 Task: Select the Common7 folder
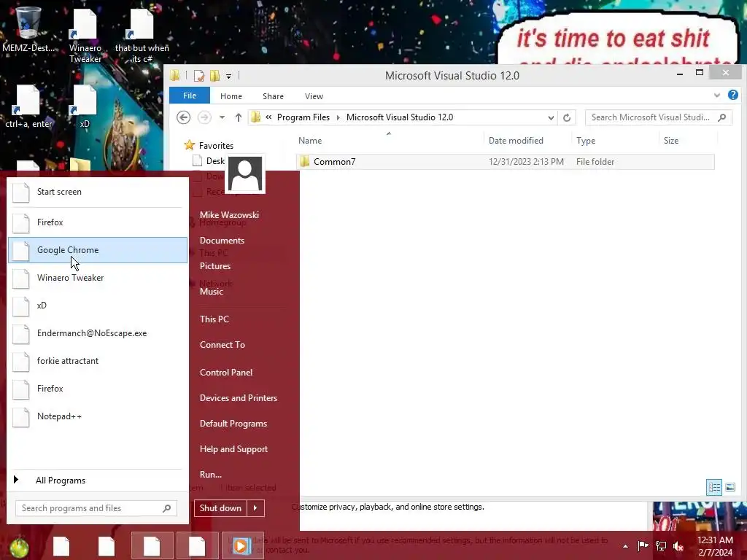coord(505,161)
